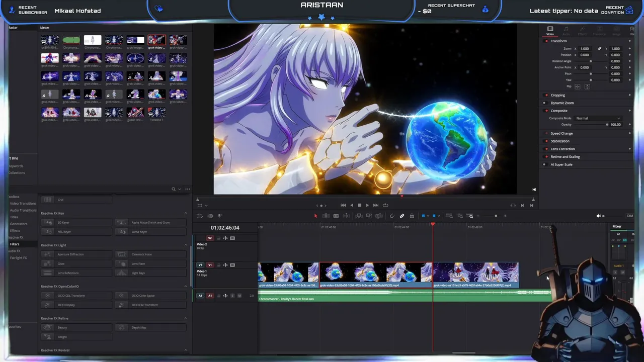This screenshot has height=362, width=644.
Task: Toggle the Composite enable switch
Action: (546, 111)
